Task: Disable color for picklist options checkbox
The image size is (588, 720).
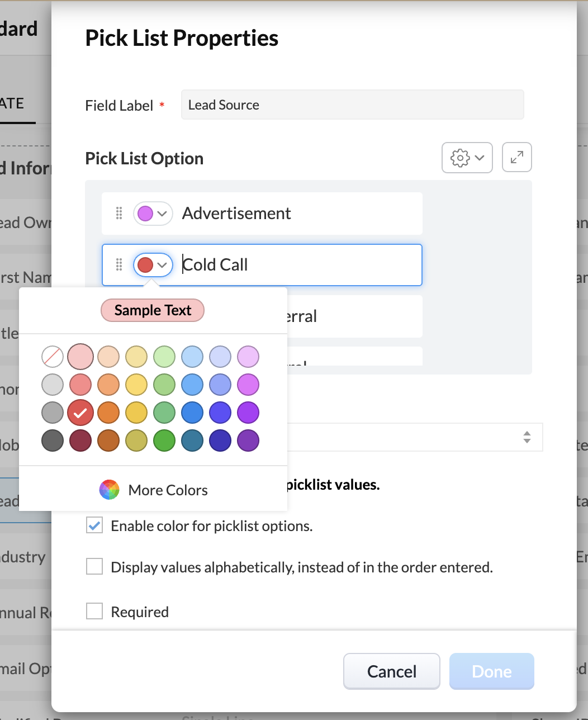Action: pos(94,525)
